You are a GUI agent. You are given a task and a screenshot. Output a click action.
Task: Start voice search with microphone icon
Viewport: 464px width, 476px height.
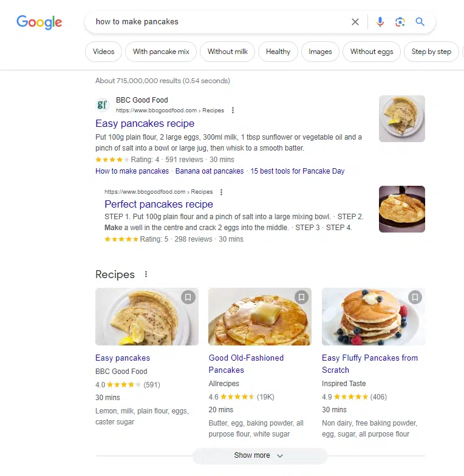[380, 22]
